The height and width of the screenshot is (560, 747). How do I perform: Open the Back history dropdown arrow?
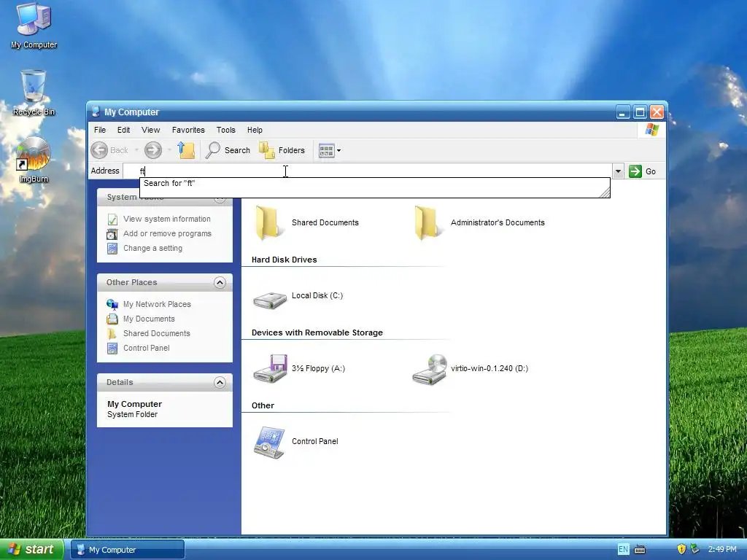136,150
